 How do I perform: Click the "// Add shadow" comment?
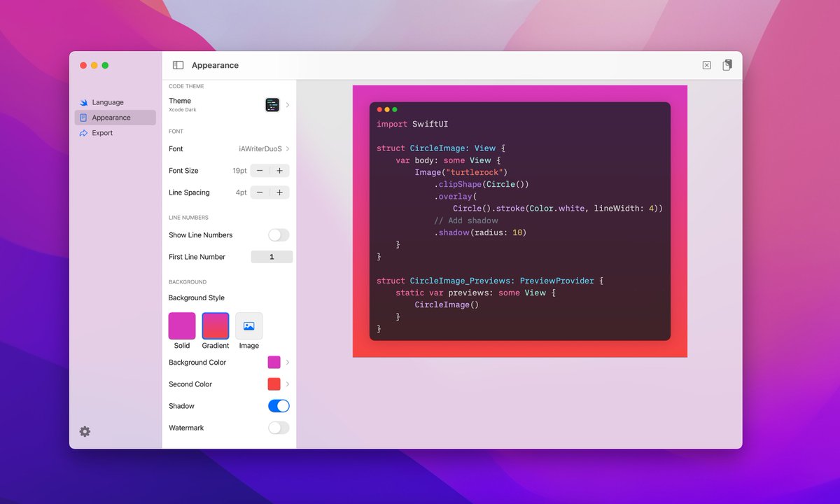click(x=466, y=220)
